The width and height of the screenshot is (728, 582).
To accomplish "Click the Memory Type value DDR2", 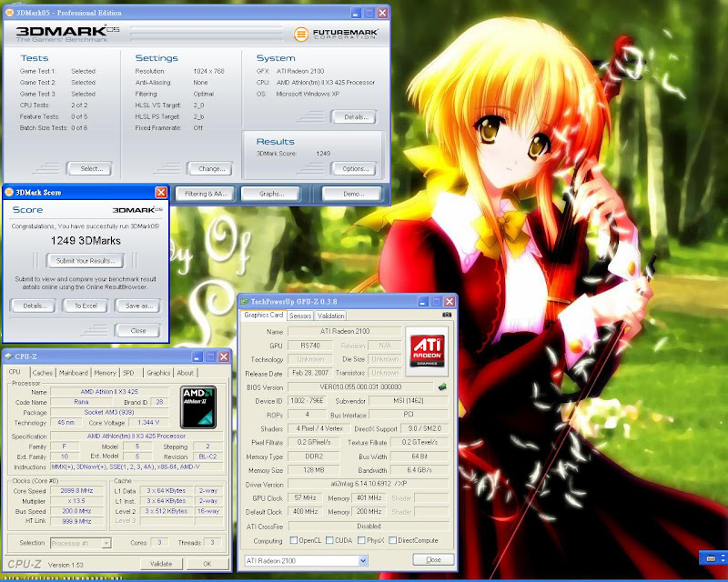I will [x=313, y=457].
